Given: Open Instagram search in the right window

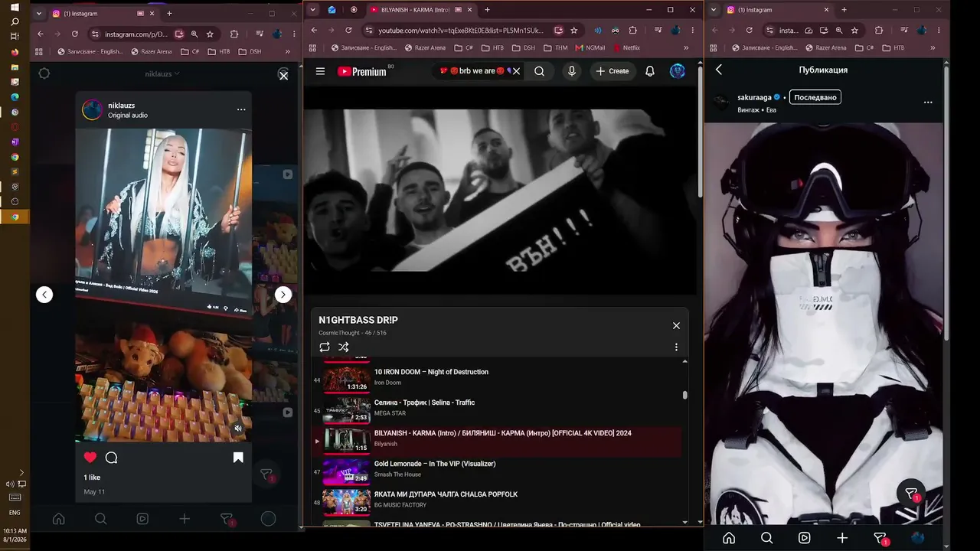Looking at the screenshot, I should point(766,538).
